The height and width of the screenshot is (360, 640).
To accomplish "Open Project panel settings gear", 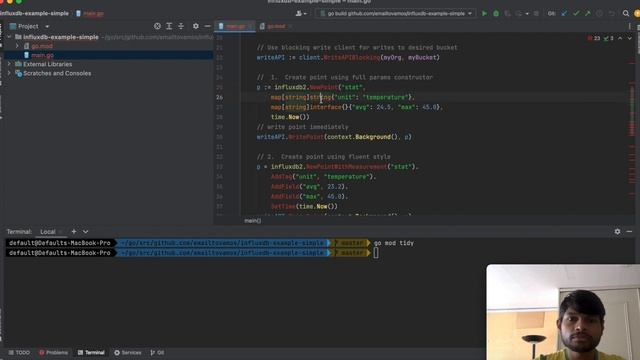I will click(196, 26).
